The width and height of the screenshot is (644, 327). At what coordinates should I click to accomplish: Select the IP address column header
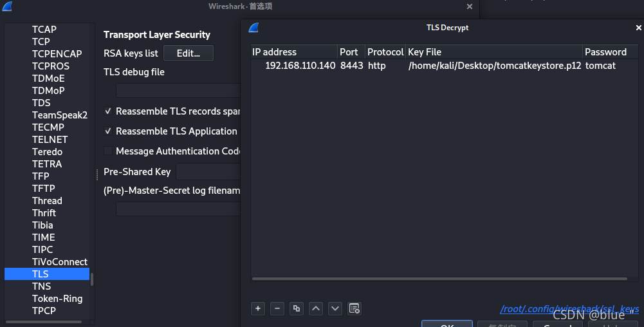294,52
